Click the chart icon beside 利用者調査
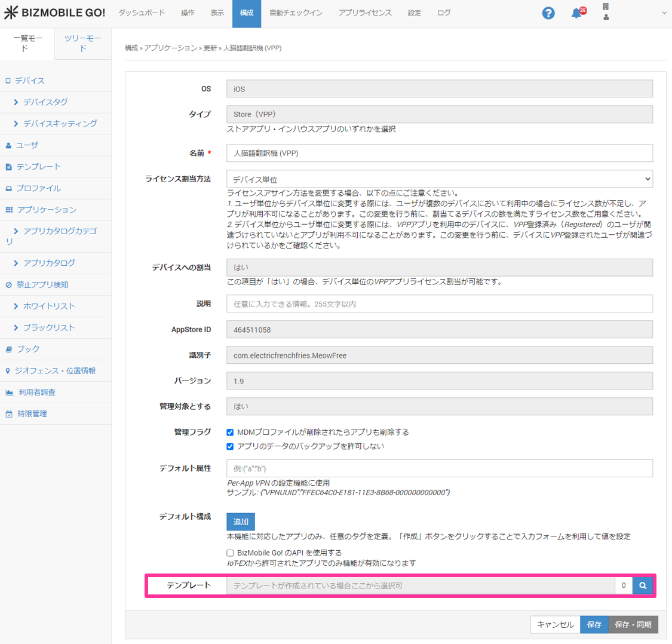 (9, 392)
